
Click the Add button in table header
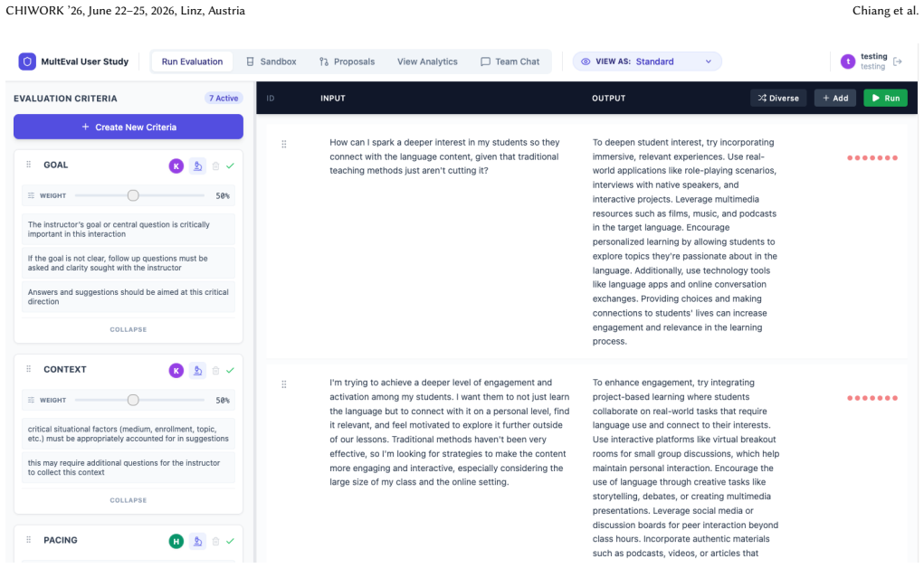835,98
